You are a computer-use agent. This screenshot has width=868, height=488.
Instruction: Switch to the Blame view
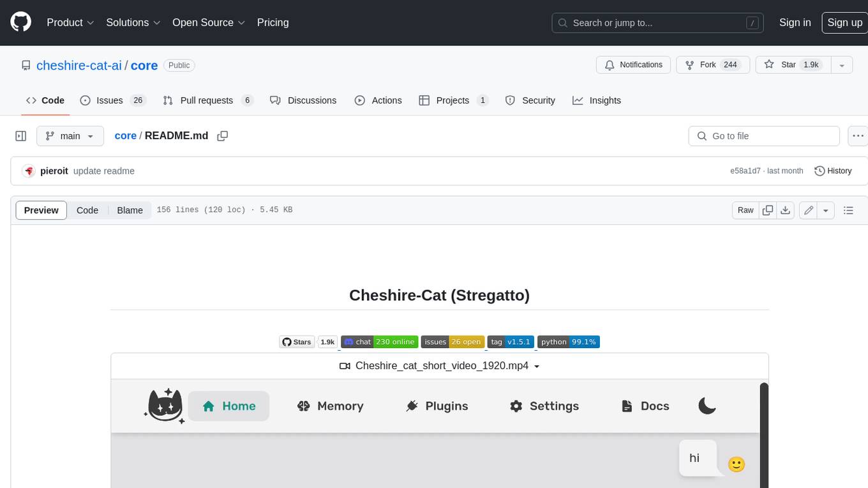130,210
